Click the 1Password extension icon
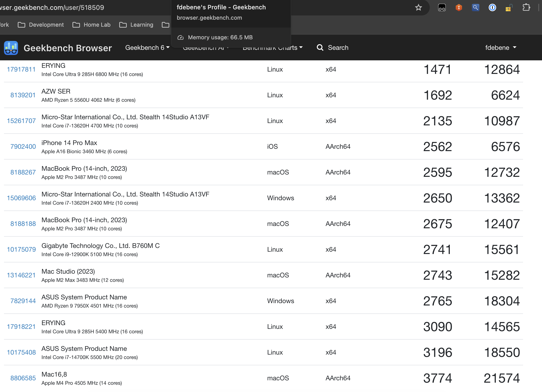This screenshot has height=392, width=542. pyautogui.click(x=492, y=8)
